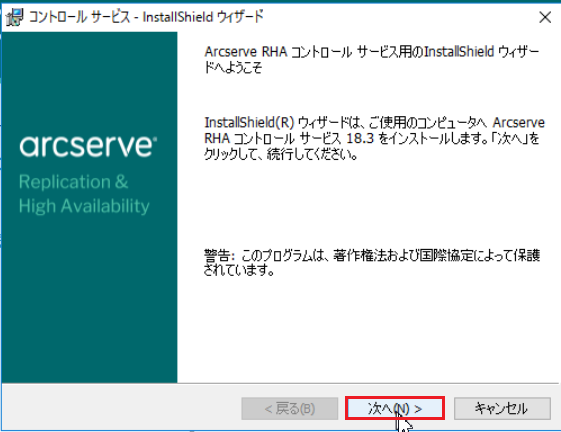Click the installer icon in the title bar
The height and width of the screenshot is (432, 561).
[x=15, y=17]
